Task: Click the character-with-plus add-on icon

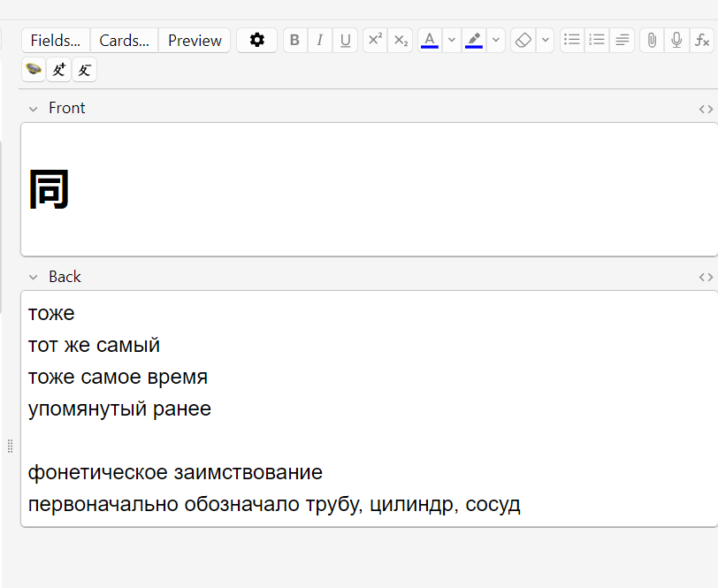Action: pyautogui.click(x=59, y=70)
